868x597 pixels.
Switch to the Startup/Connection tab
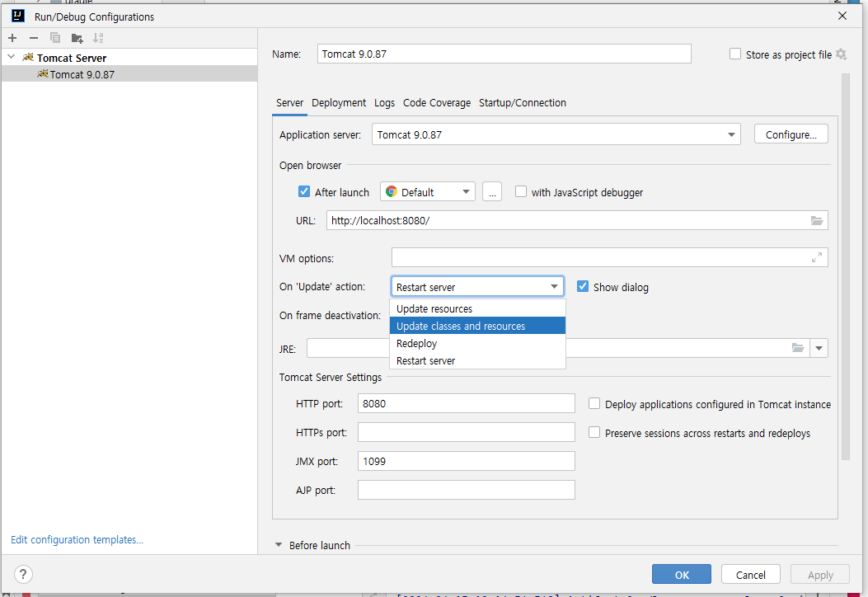point(522,103)
